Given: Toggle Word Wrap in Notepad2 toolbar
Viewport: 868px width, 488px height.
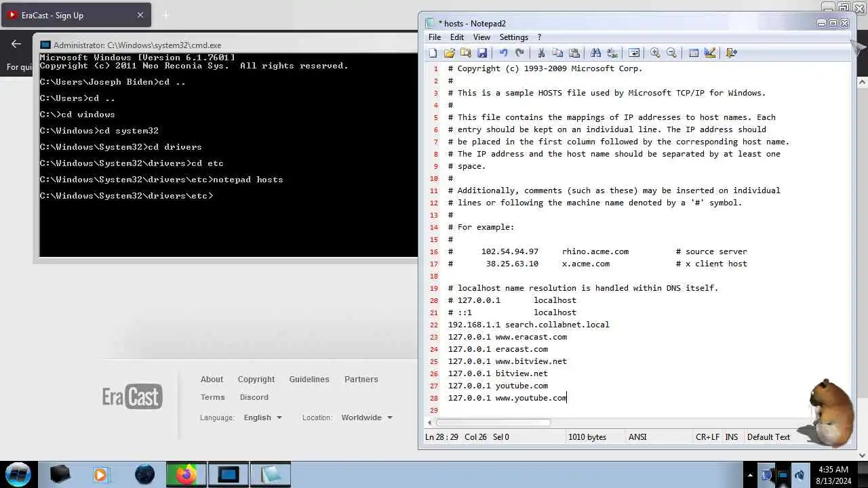Looking at the screenshot, I should click(633, 53).
